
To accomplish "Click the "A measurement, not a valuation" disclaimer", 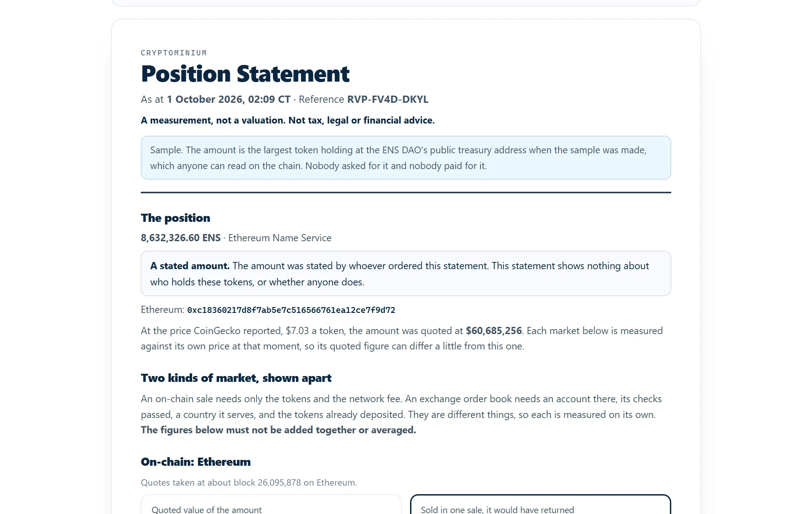I will [288, 120].
